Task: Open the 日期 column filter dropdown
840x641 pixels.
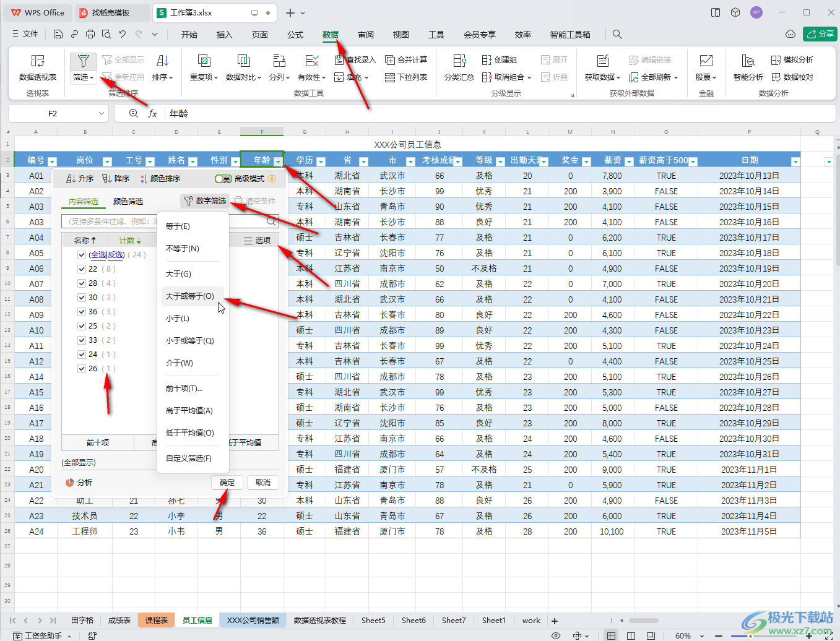Action: click(795, 161)
